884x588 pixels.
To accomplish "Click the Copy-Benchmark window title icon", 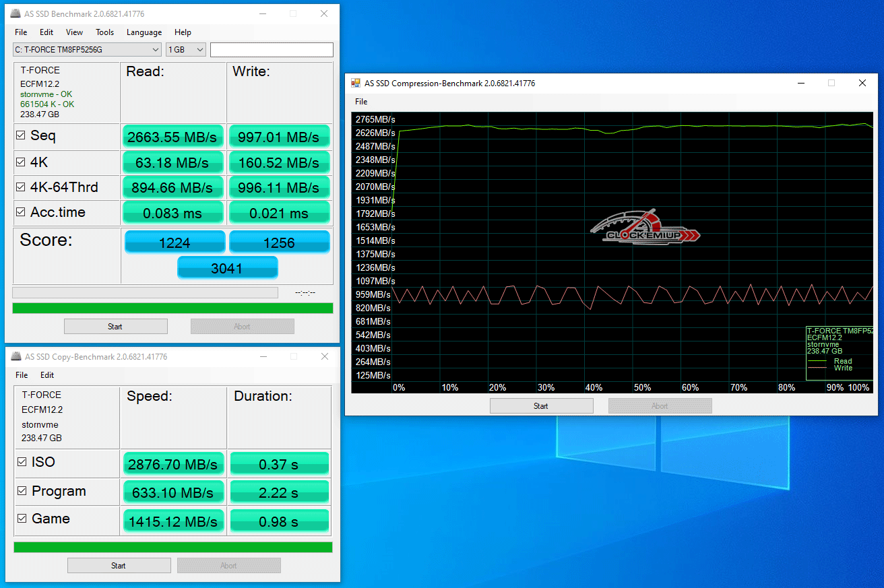I will [15, 356].
